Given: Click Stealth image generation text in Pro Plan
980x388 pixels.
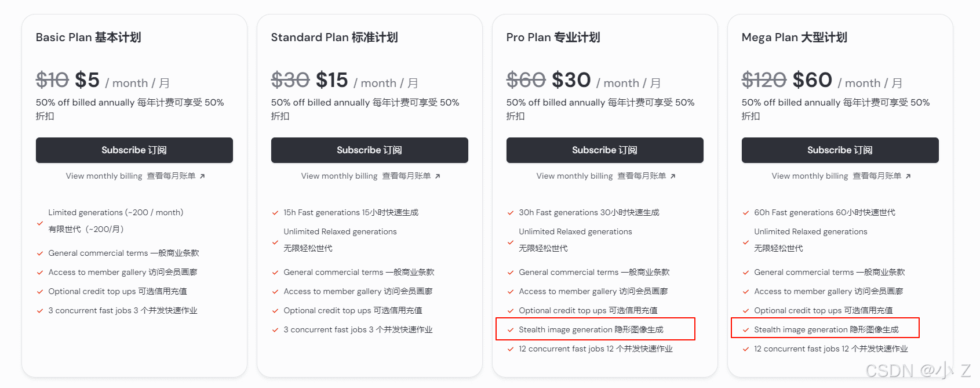Looking at the screenshot, I should [591, 329].
